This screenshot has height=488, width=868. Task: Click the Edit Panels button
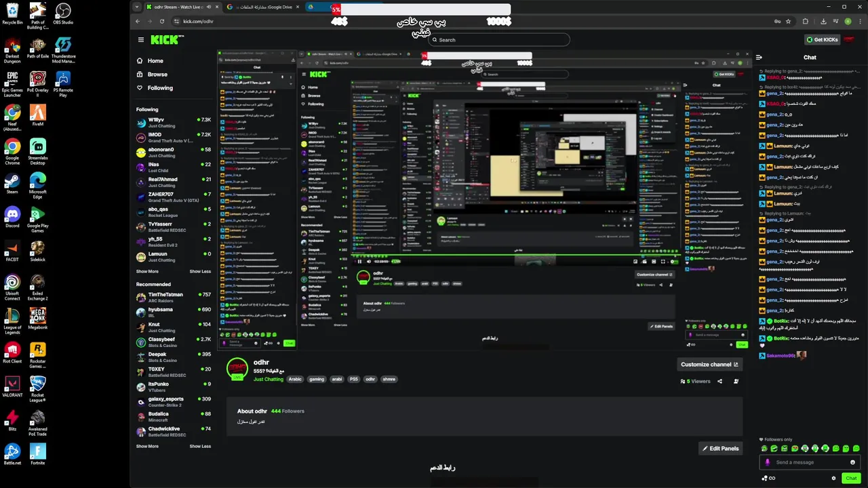tap(720, 449)
